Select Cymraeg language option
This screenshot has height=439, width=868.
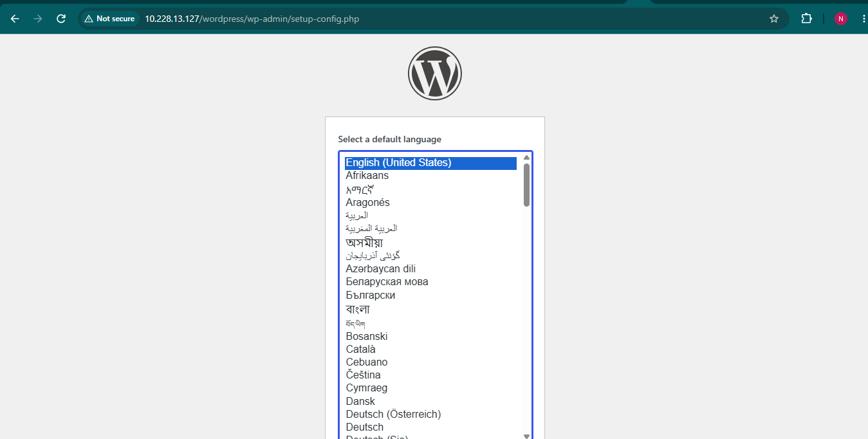tap(430, 388)
